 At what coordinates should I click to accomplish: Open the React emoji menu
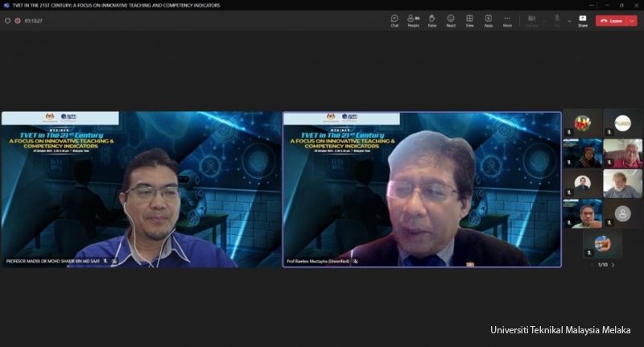[x=451, y=20]
